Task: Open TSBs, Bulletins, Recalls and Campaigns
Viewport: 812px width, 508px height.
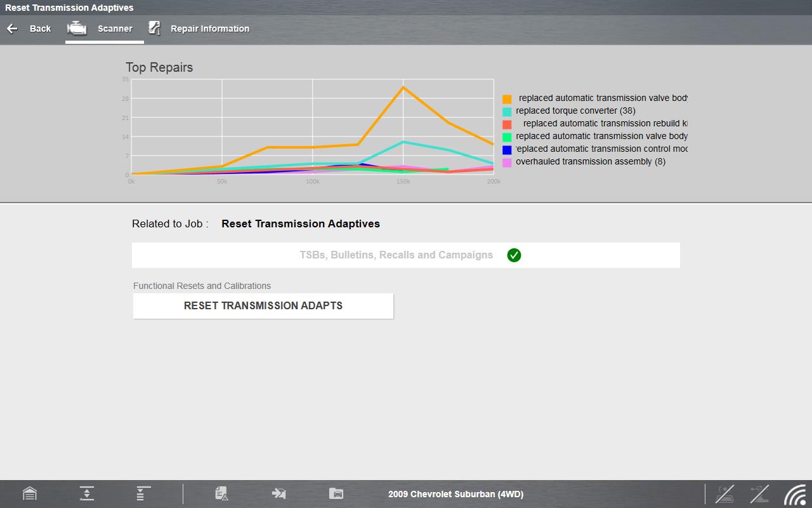Action: [396, 255]
